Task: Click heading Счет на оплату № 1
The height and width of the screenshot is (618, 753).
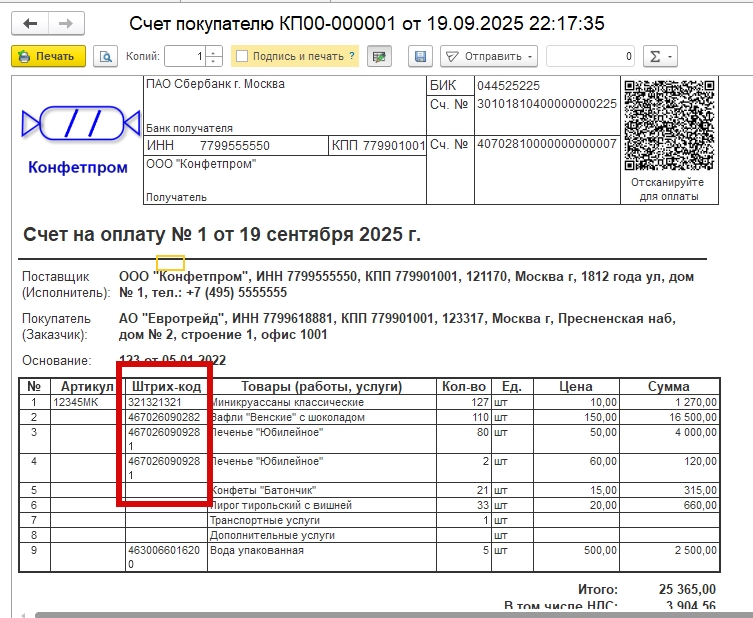Action: click(222, 234)
